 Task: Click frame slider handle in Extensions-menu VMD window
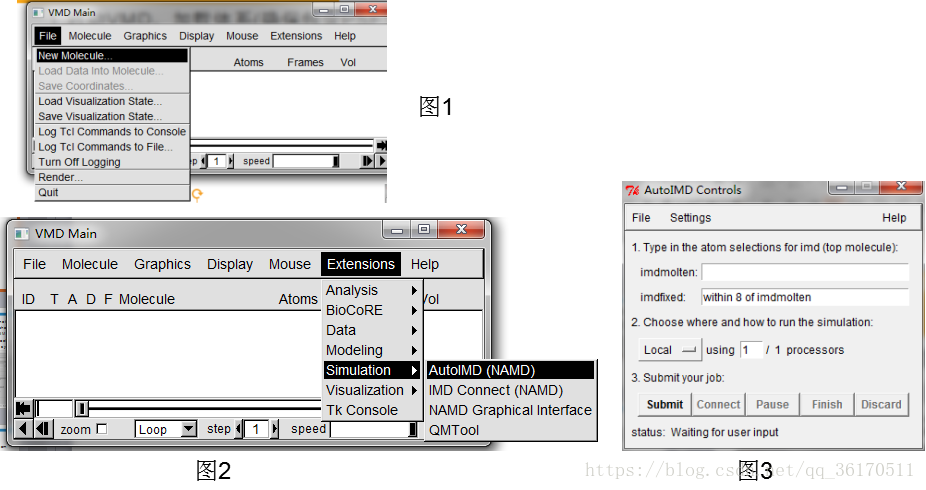(81, 408)
